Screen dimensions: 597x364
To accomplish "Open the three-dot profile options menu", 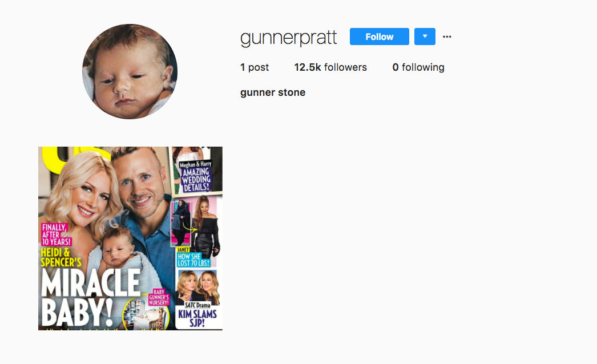I will 447,37.
